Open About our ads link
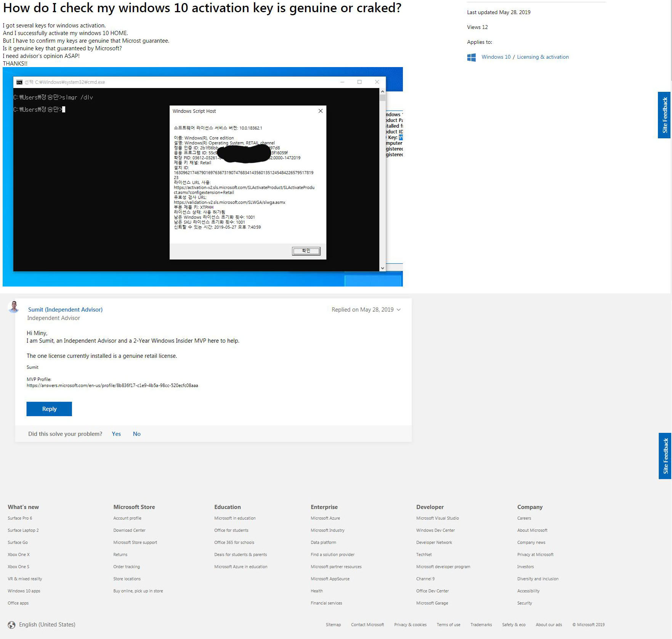Viewport: 672px width, 639px height. click(x=549, y=625)
